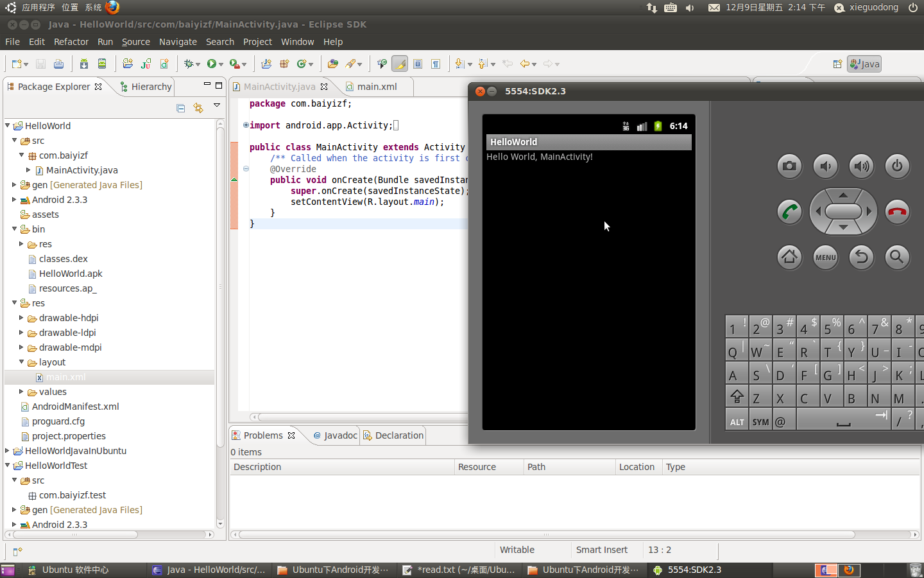
Task: Open the Android SDK Manager icon
Action: 84,64
